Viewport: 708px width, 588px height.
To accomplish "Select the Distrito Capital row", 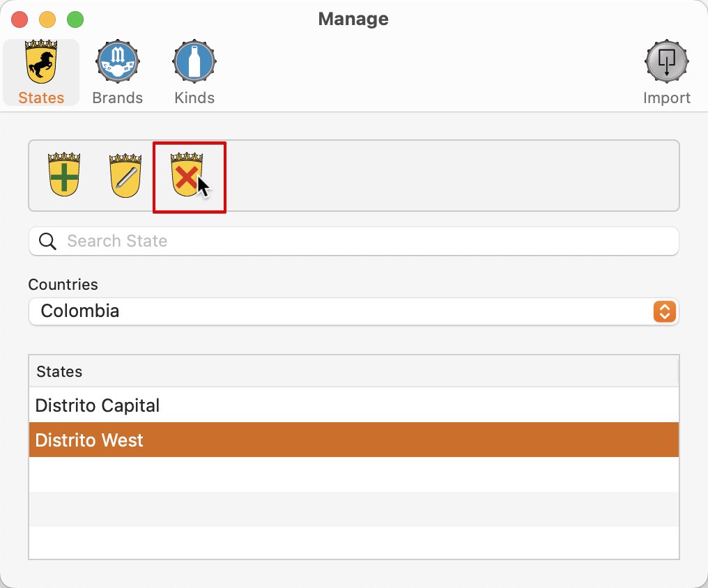I will (x=353, y=405).
